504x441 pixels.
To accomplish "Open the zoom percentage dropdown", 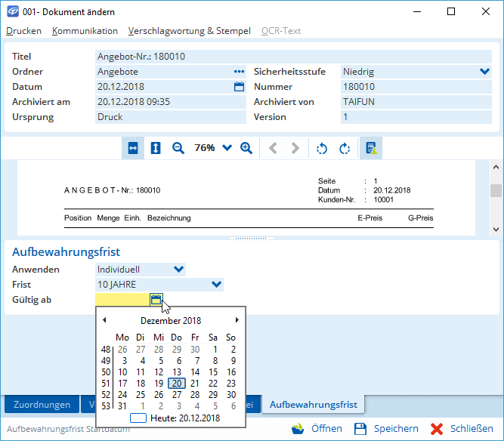I will [227, 148].
